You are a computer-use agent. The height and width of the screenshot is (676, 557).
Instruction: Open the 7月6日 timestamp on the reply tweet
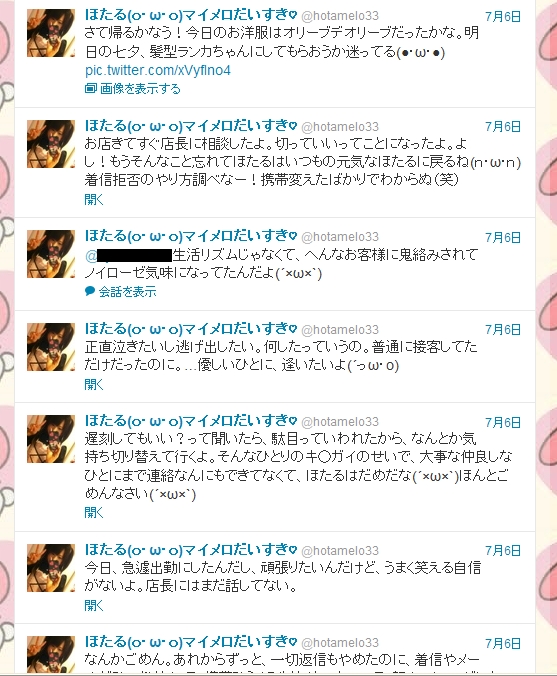point(503,237)
